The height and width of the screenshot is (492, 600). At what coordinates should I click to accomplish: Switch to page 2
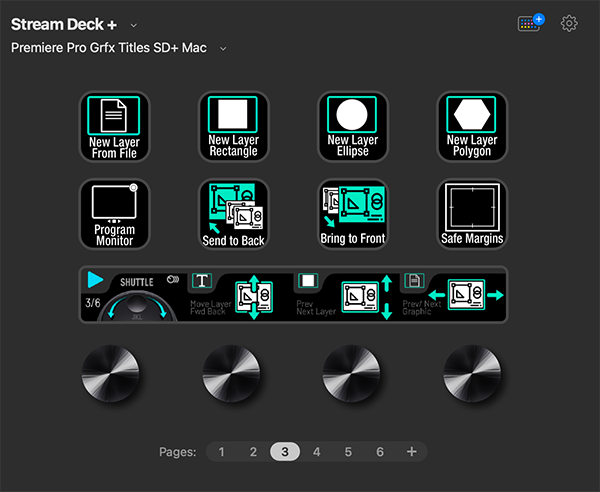click(x=253, y=452)
